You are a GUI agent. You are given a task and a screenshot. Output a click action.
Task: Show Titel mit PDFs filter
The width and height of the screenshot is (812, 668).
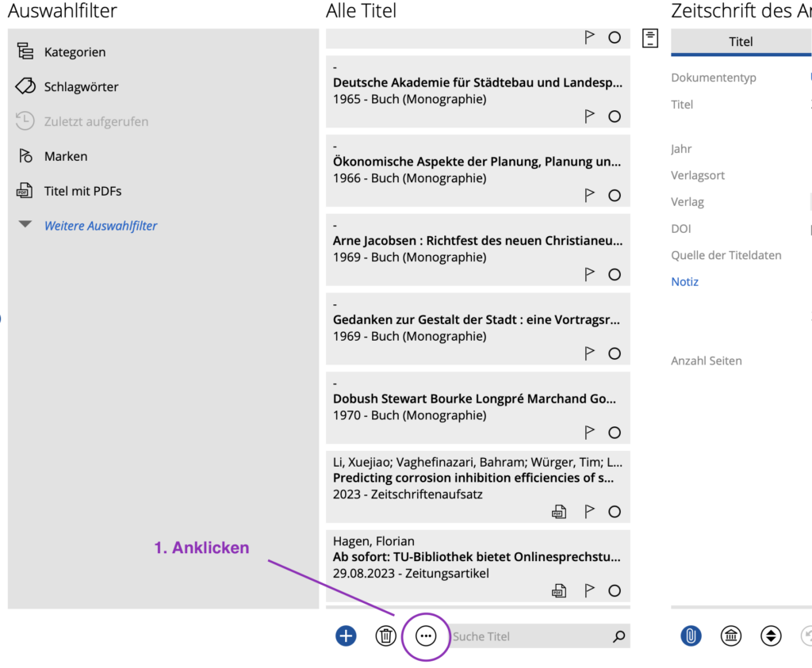point(69,191)
